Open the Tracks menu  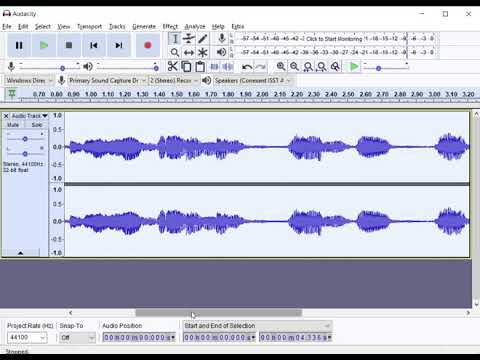(117, 26)
